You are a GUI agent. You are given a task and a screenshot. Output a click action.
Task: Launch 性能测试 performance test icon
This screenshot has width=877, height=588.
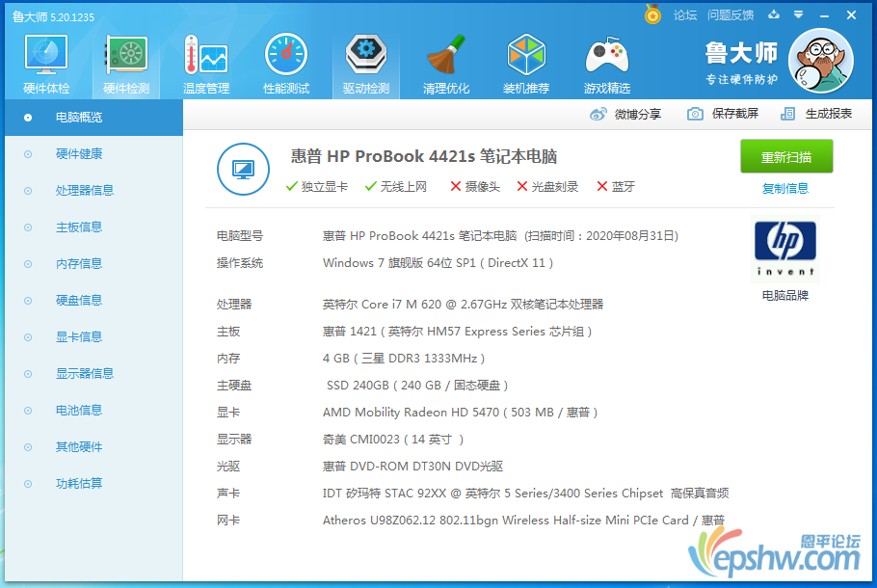point(286,65)
